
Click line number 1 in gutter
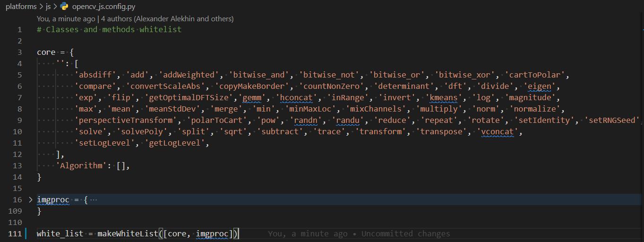pos(19,29)
